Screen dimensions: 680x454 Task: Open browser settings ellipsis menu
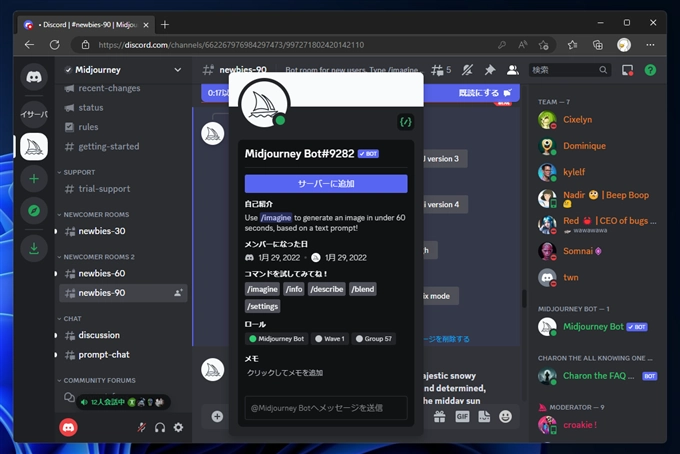point(650,45)
